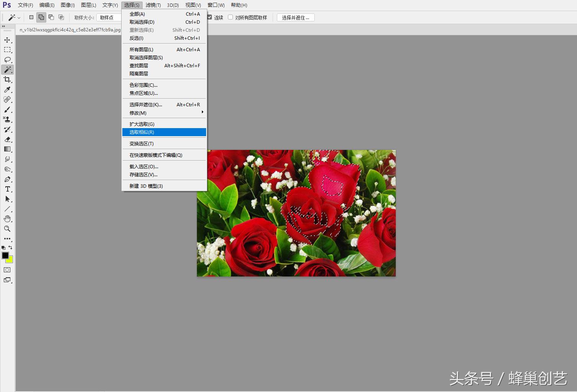Disable the 连续 checkbox
577x392 pixels.
tap(209, 17)
